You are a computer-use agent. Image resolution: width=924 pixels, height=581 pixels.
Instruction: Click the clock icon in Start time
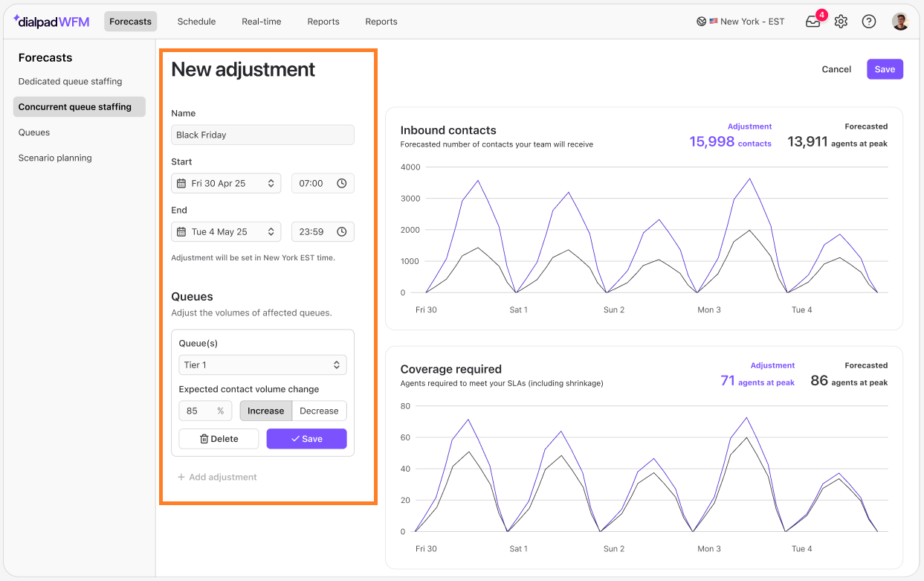(341, 183)
